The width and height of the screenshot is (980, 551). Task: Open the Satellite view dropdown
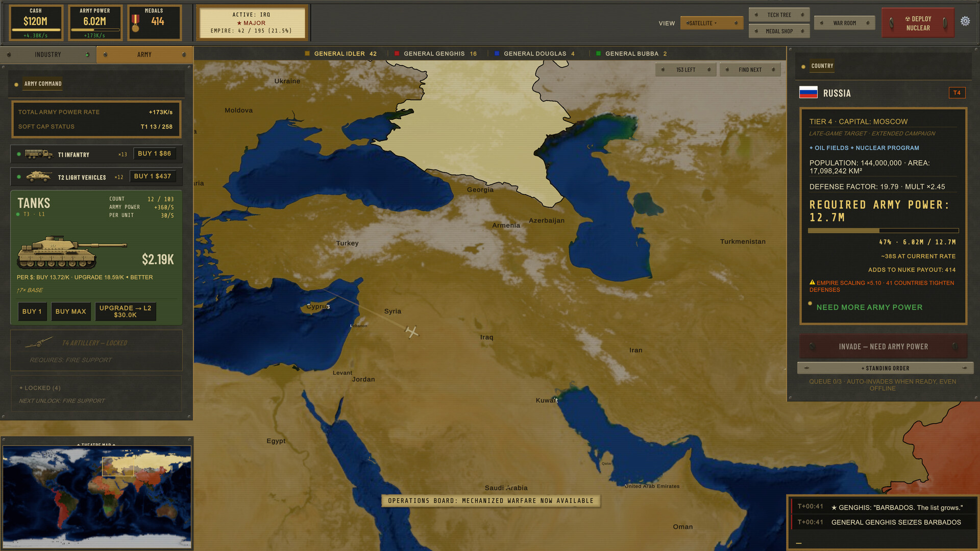[x=712, y=23]
